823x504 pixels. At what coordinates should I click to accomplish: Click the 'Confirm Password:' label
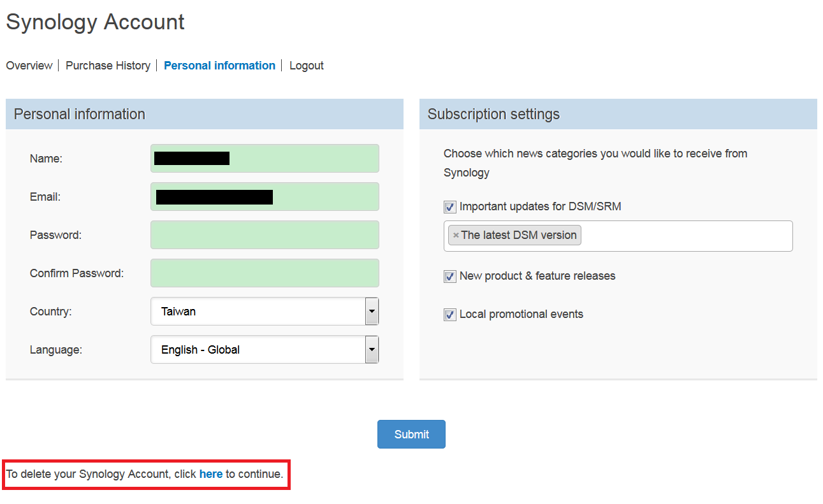(x=76, y=273)
